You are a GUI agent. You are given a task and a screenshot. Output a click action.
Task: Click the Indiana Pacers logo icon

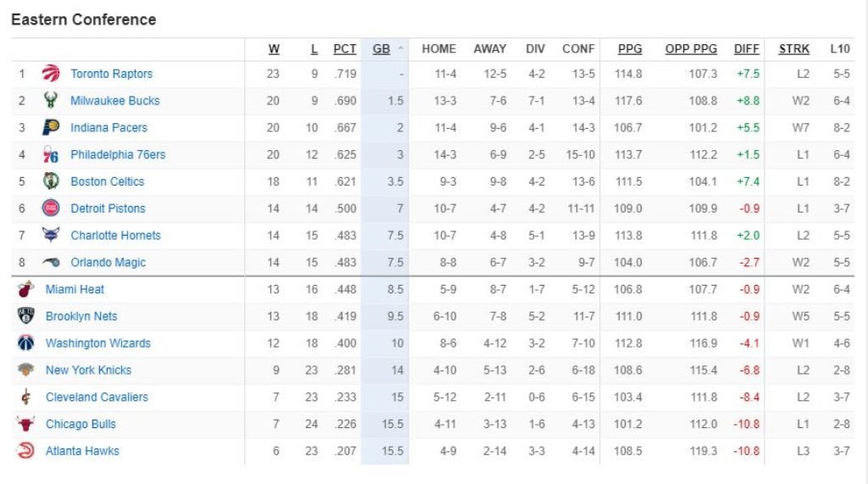pos(51,128)
